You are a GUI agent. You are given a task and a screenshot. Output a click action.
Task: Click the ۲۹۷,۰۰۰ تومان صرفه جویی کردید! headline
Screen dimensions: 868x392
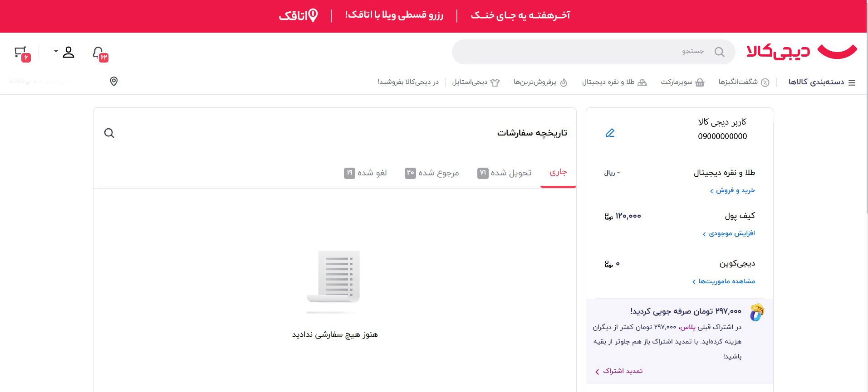pyautogui.click(x=686, y=311)
